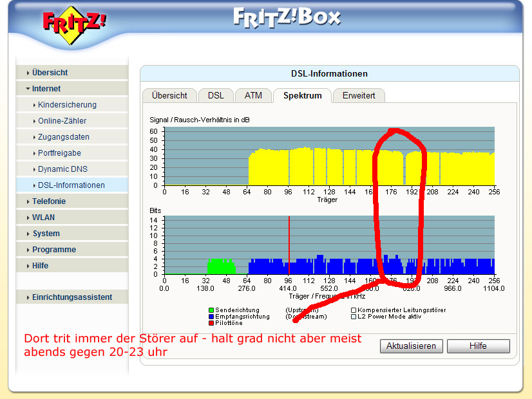Click the Hilfe button
Screen dimensions: 532x399
pos(478,346)
